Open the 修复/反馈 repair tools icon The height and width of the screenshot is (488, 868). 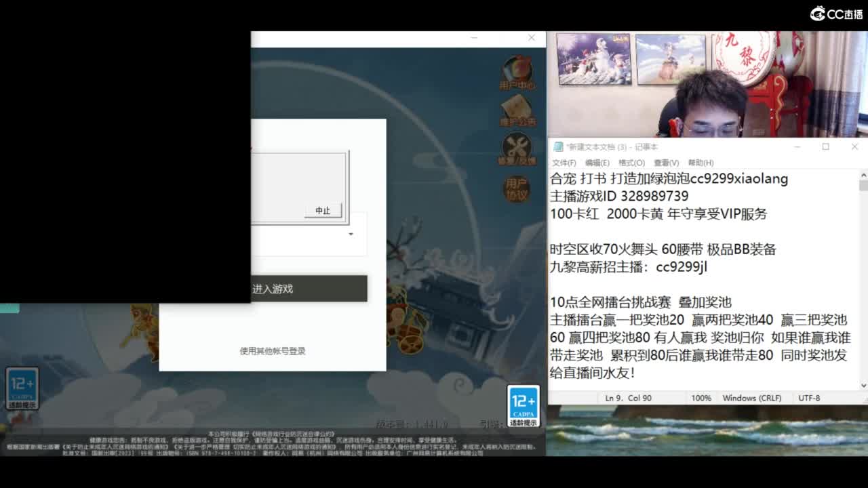[517, 149]
